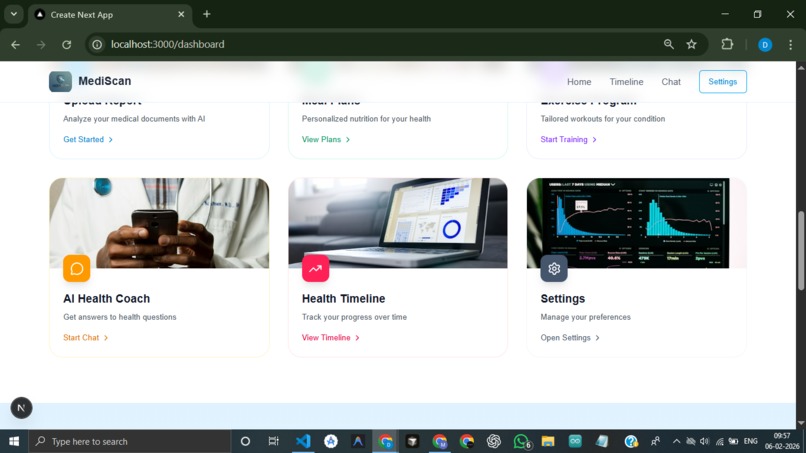Image resolution: width=806 pixels, height=453 pixels.
Task: Open Timeline in the navigation bar
Action: tap(626, 82)
